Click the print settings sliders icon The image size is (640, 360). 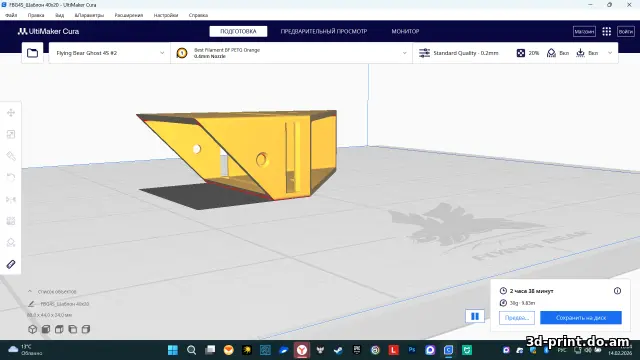pos(424,53)
